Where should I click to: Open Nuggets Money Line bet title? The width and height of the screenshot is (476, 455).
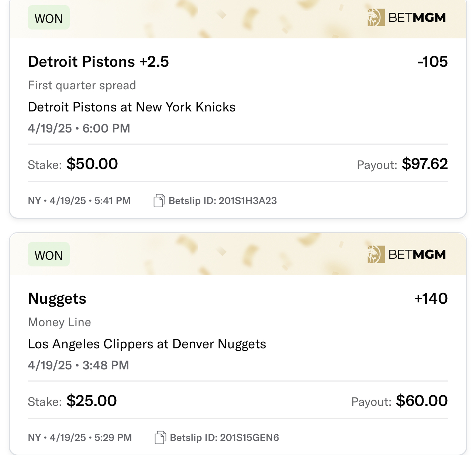[x=57, y=299]
